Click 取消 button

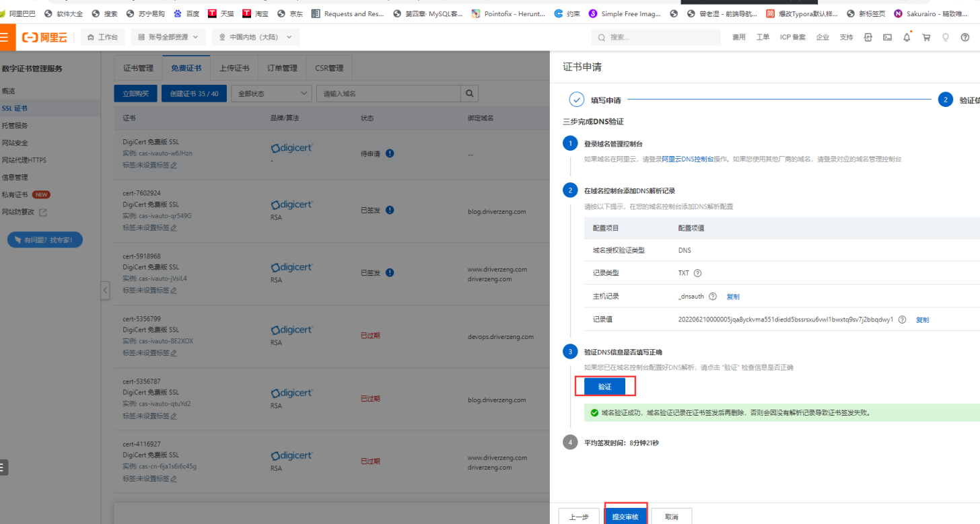point(671,517)
